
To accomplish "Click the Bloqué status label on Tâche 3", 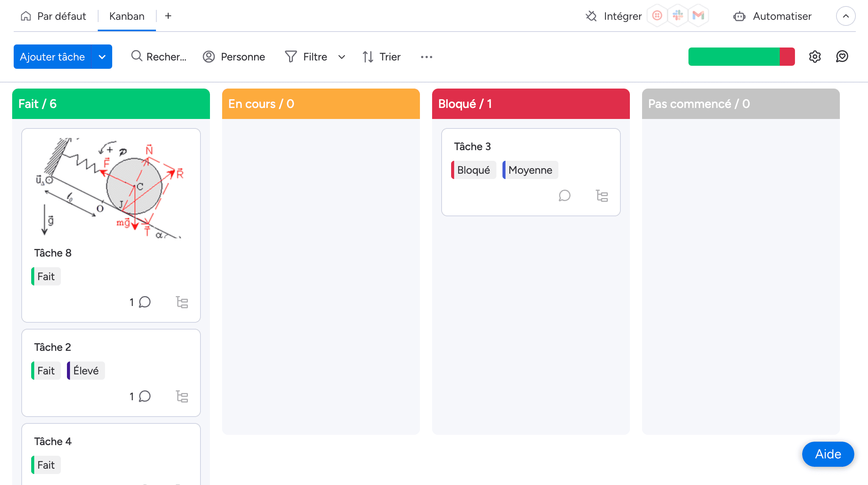I will [474, 170].
